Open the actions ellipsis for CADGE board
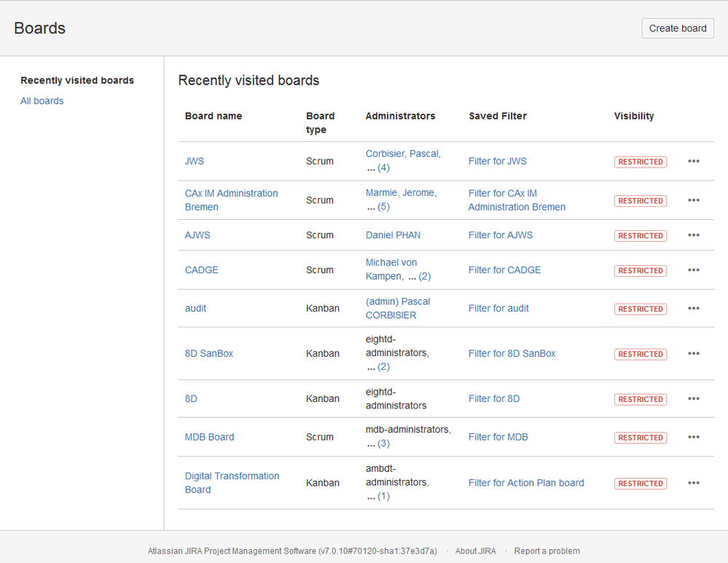The width and height of the screenshot is (728, 563). [x=693, y=270]
